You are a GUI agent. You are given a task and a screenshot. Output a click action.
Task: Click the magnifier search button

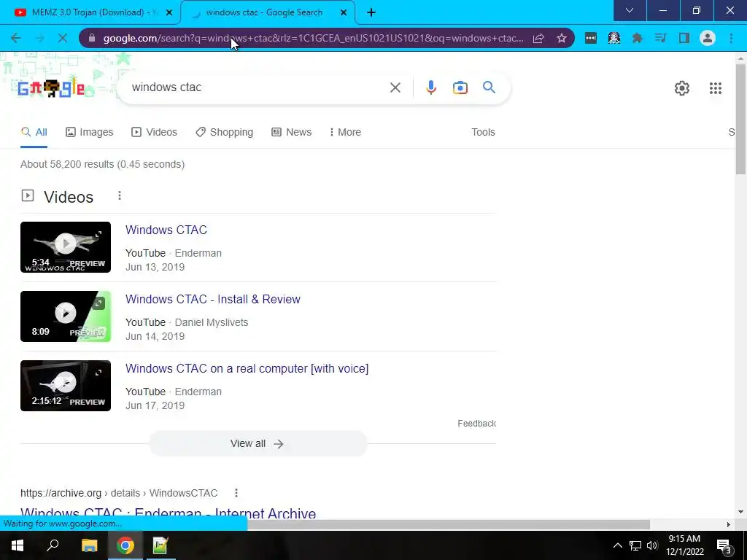489,87
